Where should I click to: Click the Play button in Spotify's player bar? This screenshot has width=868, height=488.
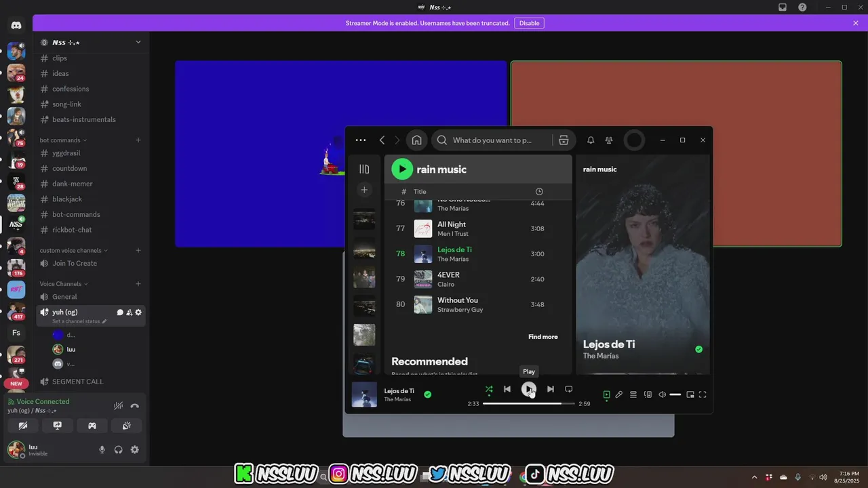[x=528, y=389]
